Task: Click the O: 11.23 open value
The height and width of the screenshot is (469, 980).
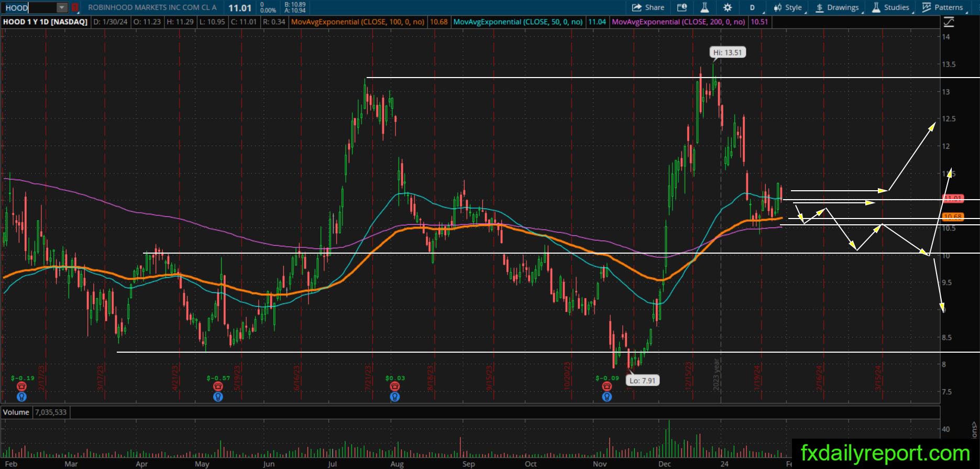Action: (x=147, y=22)
